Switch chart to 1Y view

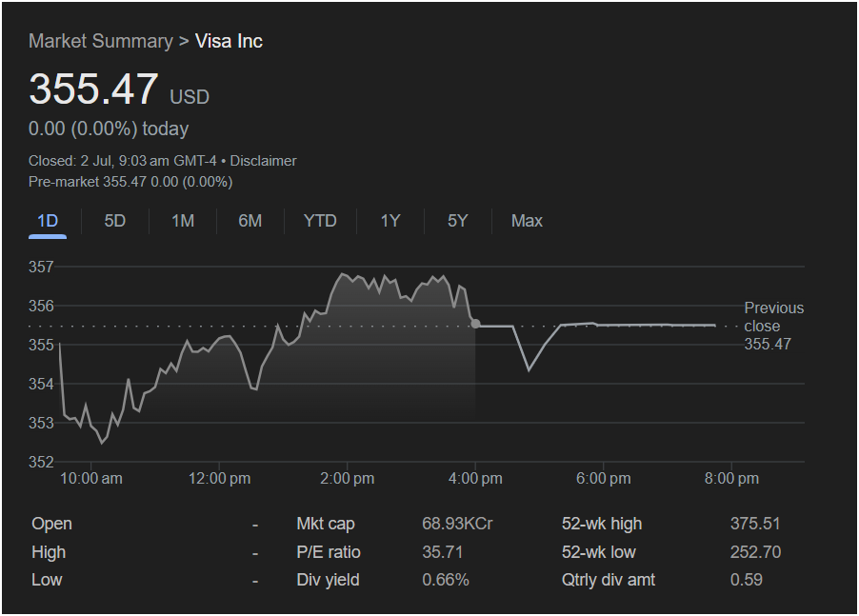pyautogui.click(x=390, y=221)
